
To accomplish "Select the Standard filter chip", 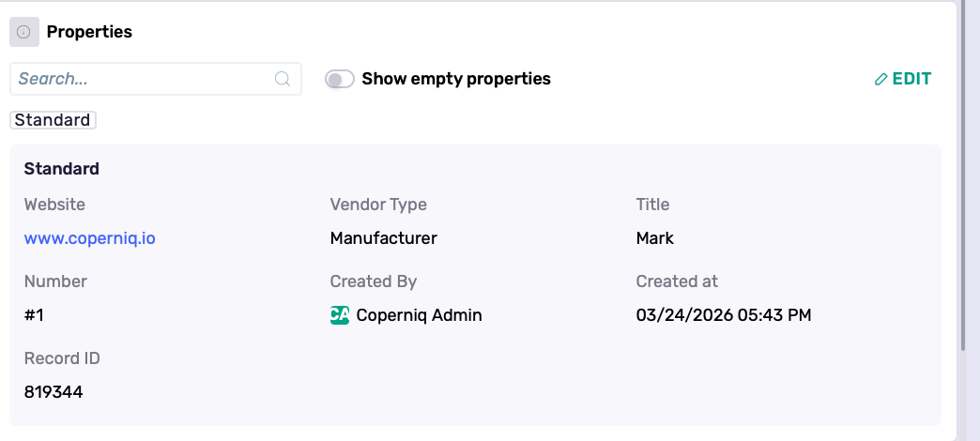I will click(x=53, y=120).
